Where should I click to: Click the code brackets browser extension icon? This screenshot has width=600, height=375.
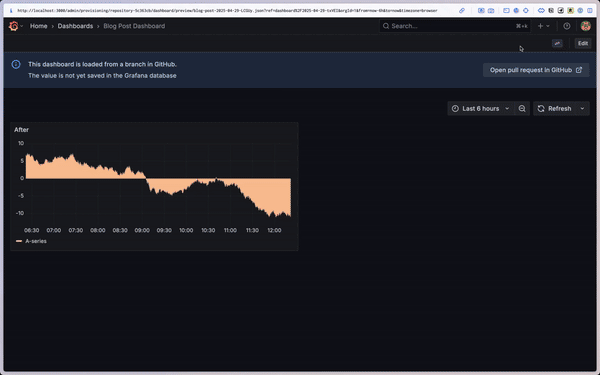541,11
